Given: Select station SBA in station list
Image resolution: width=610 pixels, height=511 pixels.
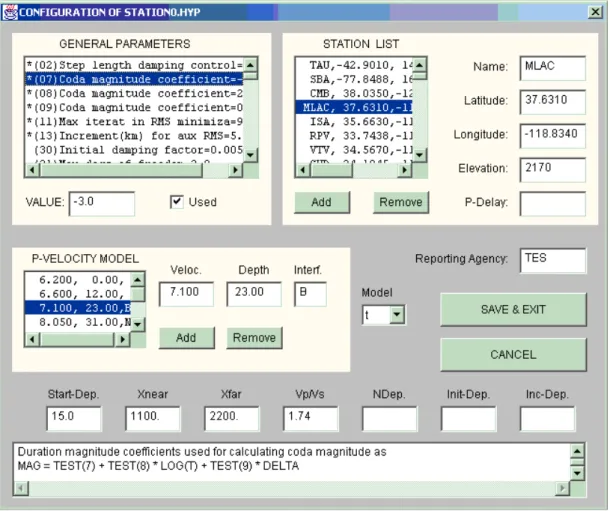Looking at the screenshot, I should 354,79.
